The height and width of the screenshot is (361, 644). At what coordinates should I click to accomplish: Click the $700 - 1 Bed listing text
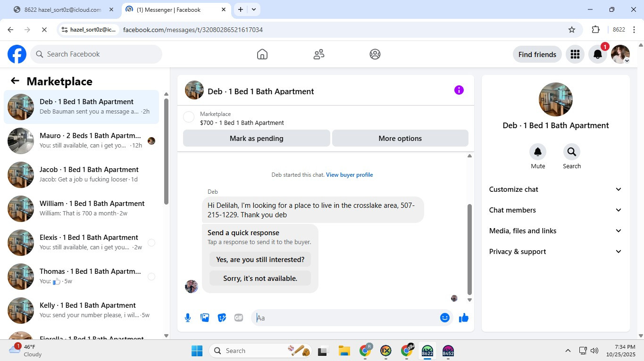click(242, 123)
